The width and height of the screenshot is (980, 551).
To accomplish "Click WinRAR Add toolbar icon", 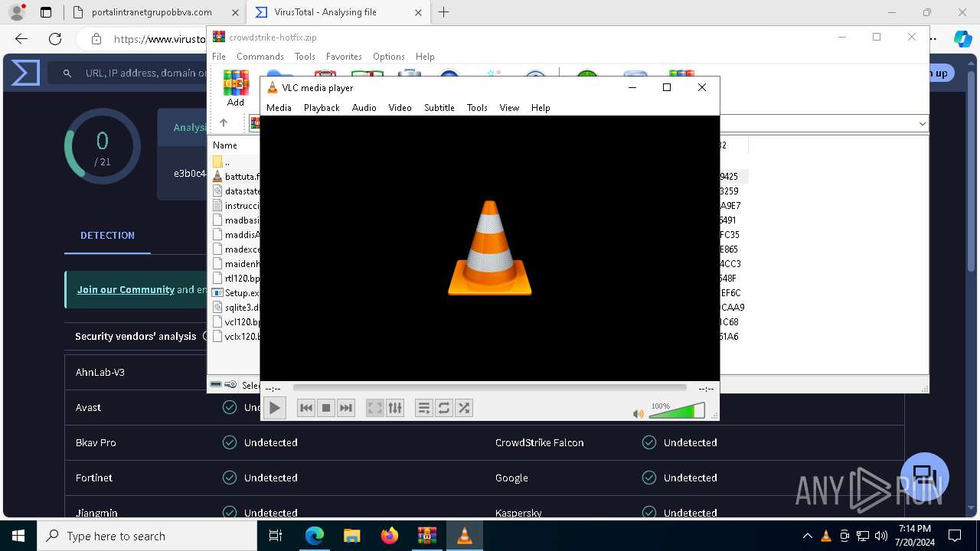I will [236, 88].
